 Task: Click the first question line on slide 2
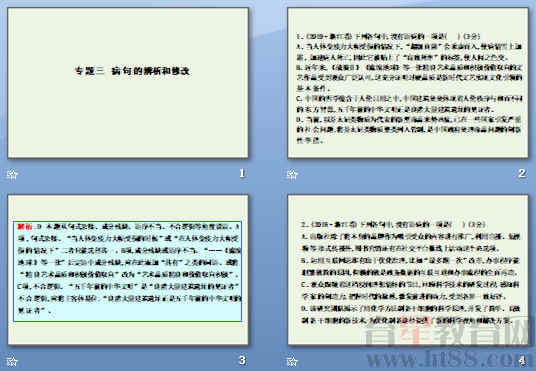click(388, 36)
